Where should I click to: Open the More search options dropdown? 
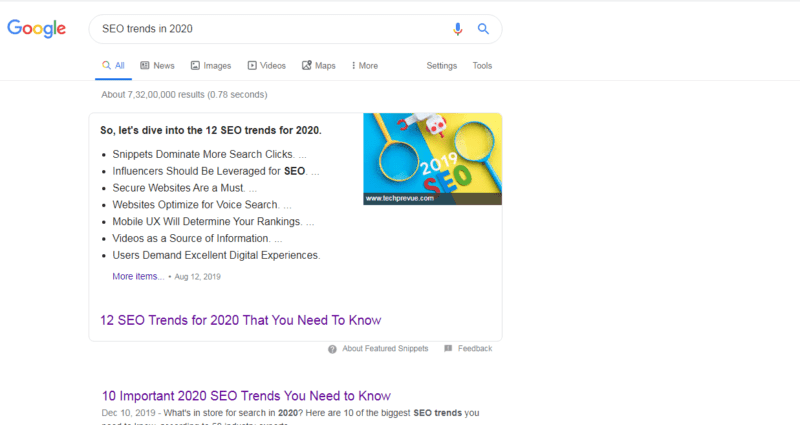365,66
